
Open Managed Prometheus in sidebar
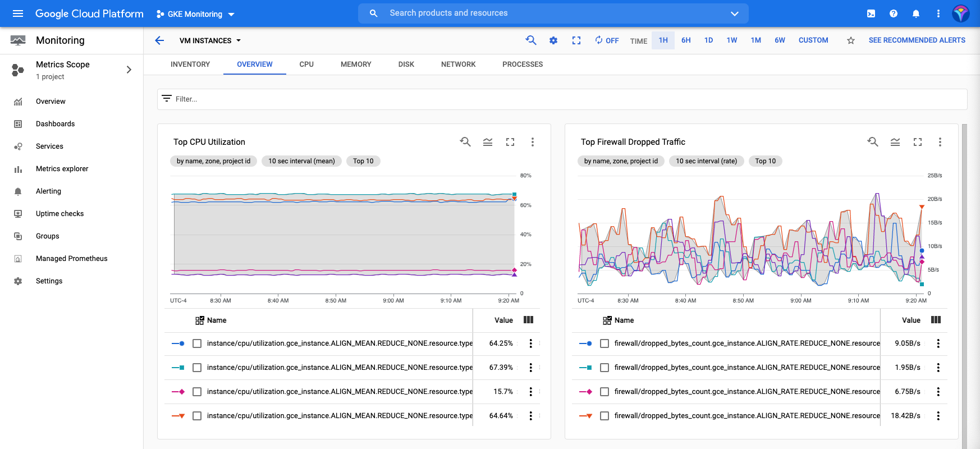[x=72, y=259]
